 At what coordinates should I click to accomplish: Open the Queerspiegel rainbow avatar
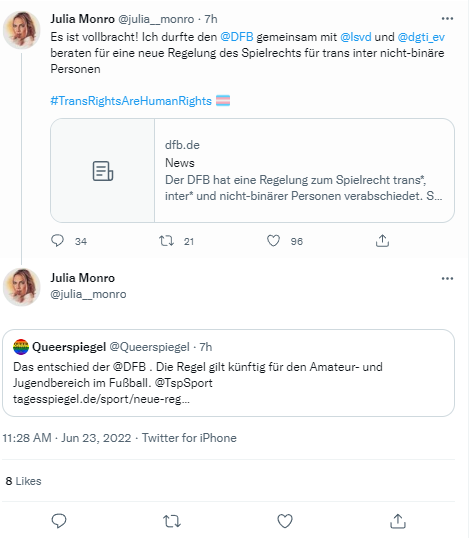click(x=21, y=347)
